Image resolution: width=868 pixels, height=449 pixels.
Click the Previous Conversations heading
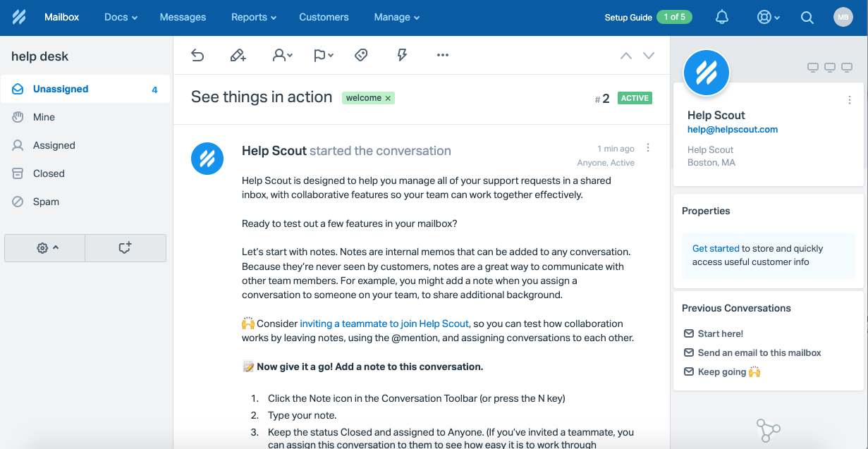tap(736, 308)
